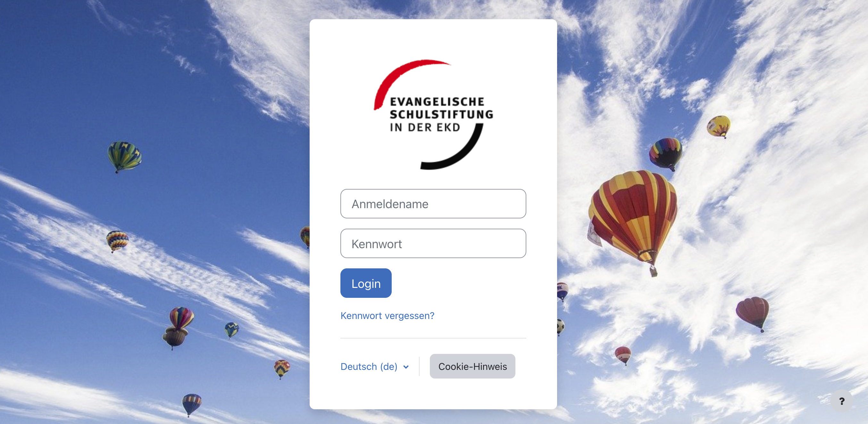Click the dark rainbow-striped balloon
868x424 pixels.
pyautogui.click(x=666, y=153)
